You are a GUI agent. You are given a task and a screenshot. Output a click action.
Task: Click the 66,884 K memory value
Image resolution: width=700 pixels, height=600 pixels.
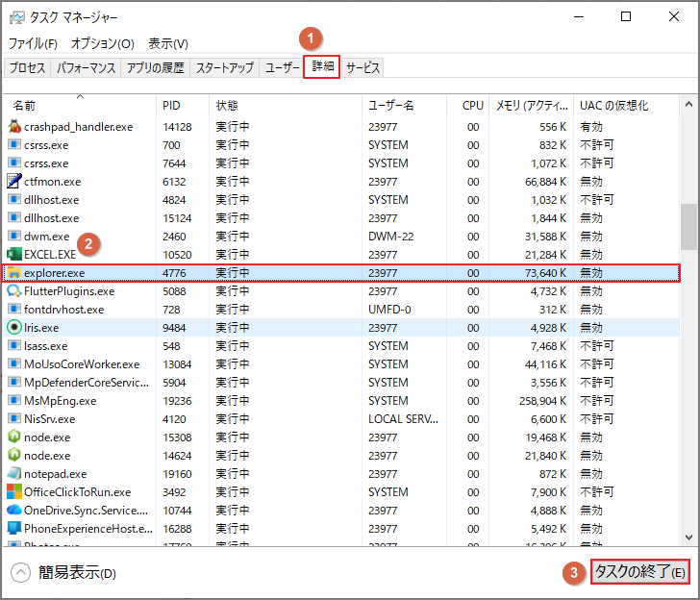tap(545, 182)
